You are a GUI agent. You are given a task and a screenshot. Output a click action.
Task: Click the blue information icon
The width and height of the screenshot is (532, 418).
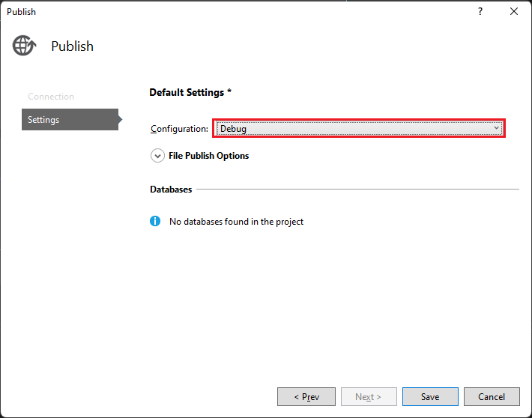(x=155, y=222)
